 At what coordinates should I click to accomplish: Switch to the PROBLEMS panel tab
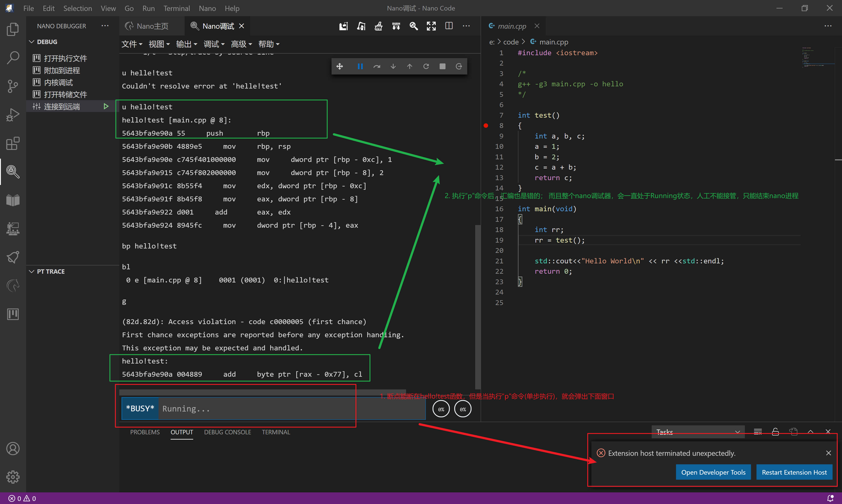[x=145, y=432]
